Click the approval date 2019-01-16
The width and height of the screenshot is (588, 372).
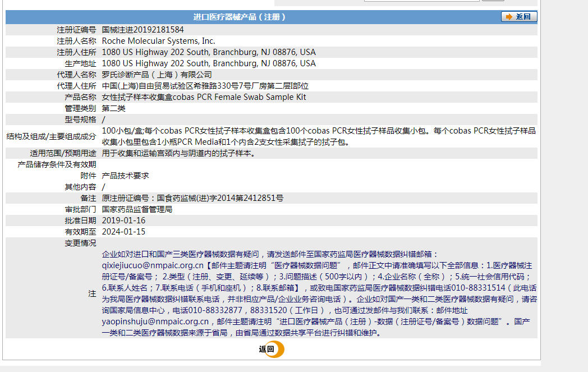tap(123, 221)
